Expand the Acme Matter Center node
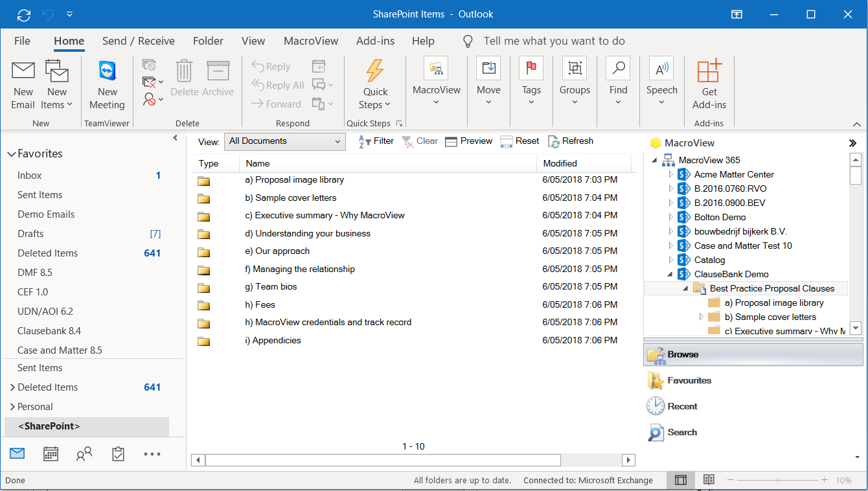 click(x=670, y=174)
